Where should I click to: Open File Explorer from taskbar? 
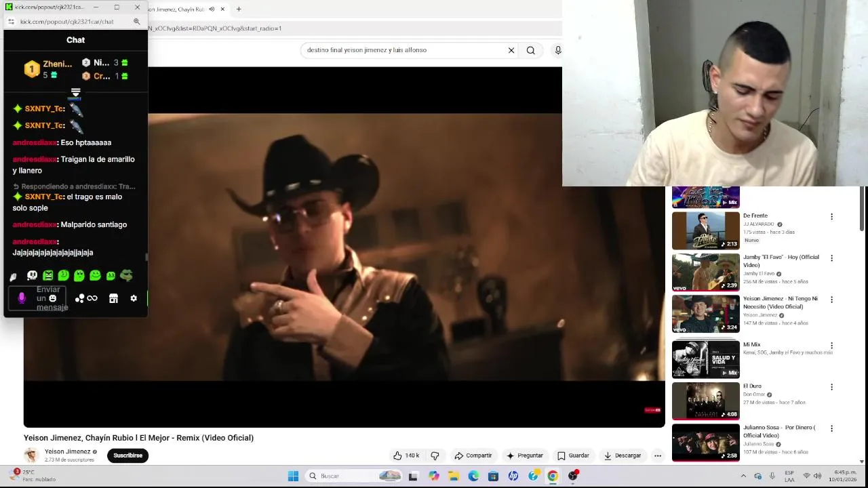(x=454, y=476)
